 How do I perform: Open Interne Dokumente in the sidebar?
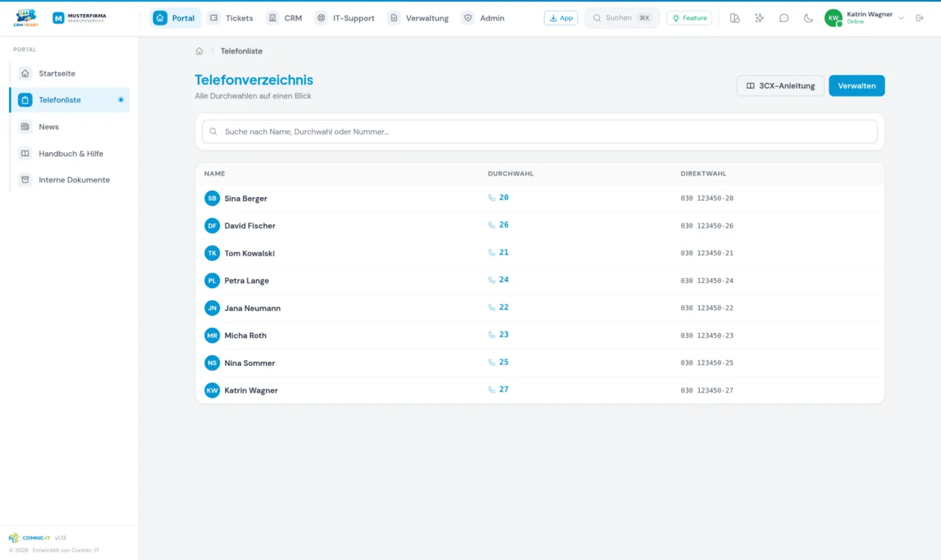tap(70, 180)
